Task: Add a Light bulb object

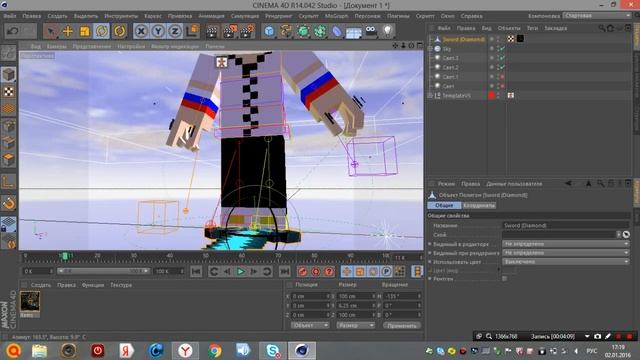Action: click(x=387, y=31)
